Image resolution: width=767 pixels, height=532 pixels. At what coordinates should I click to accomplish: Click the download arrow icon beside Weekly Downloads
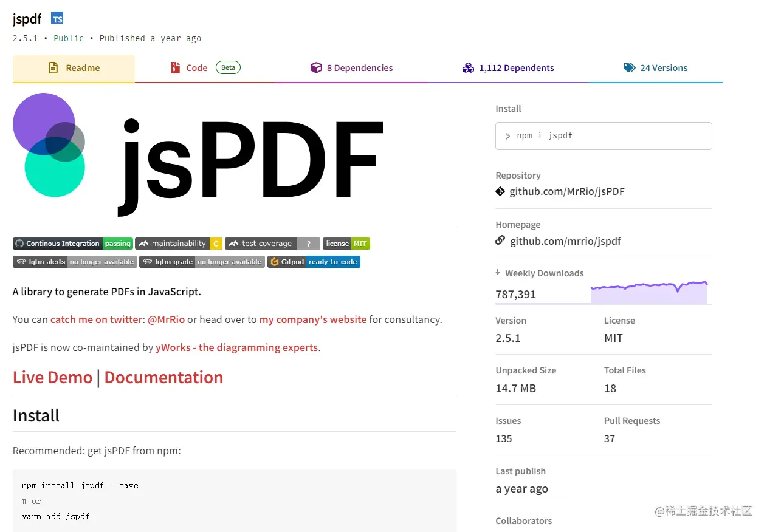(x=498, y=273)
